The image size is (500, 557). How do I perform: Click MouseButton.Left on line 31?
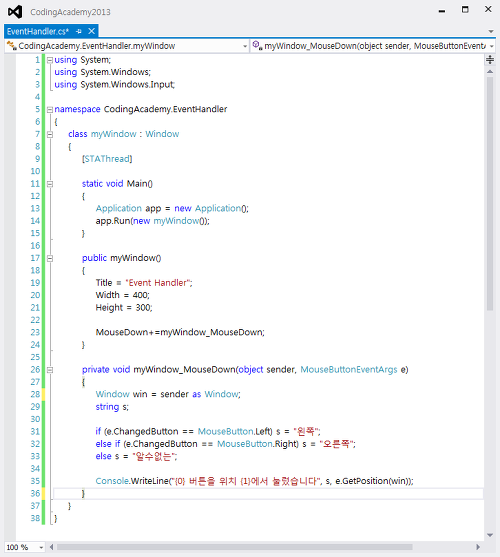pos(234,431)
